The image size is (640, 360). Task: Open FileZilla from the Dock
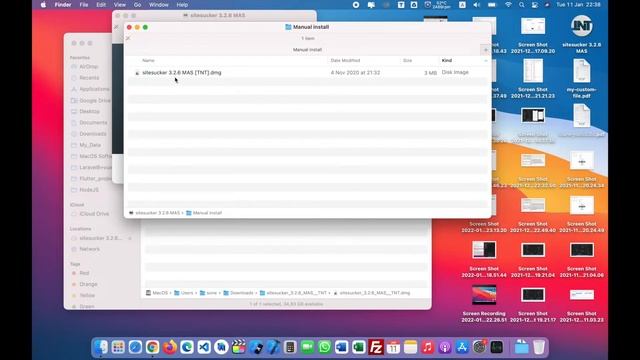tap(376, 347)
